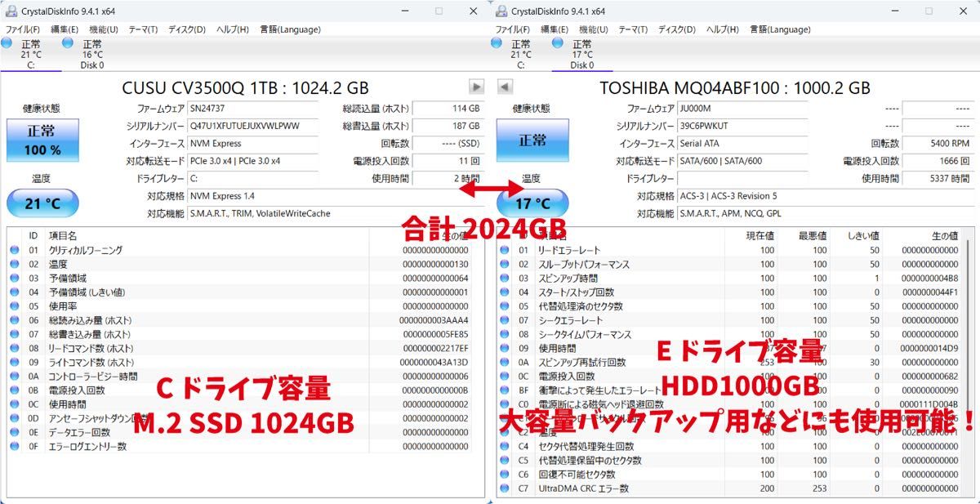The image size is (980, 504).
Task: Click status orb for 総書き込み量 (ホスト) row
Action: pos(14,334)
